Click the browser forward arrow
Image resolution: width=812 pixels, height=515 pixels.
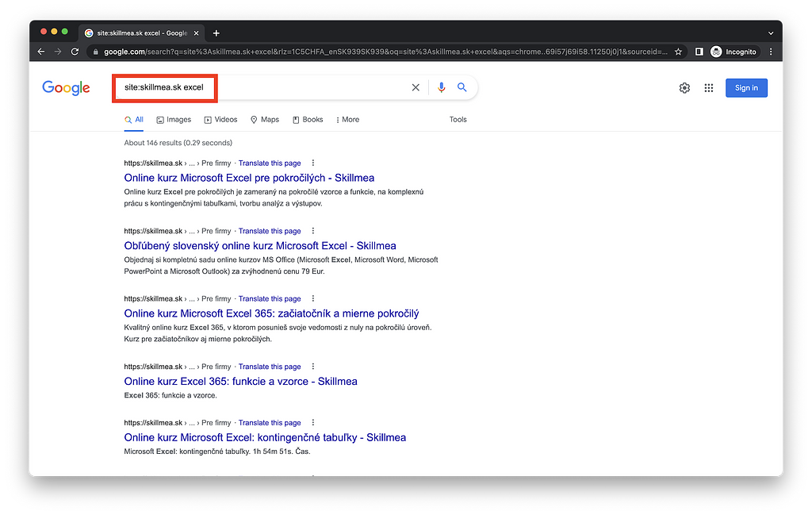tap(57, 52)
